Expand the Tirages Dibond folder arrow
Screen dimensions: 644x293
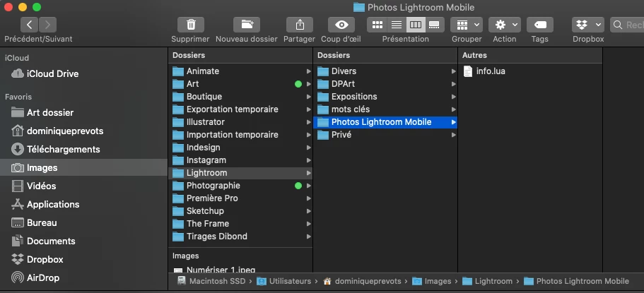coord(308,237)
